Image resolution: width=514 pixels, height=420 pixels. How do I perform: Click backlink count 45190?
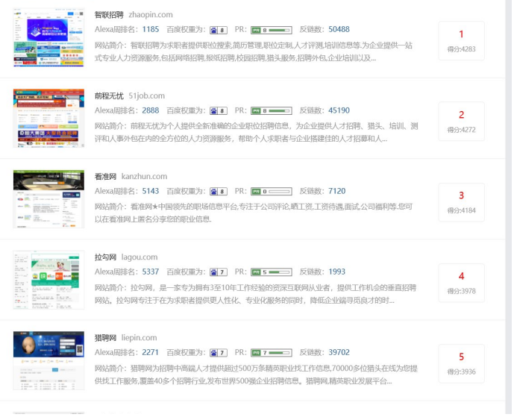click(x=339, y=110)
